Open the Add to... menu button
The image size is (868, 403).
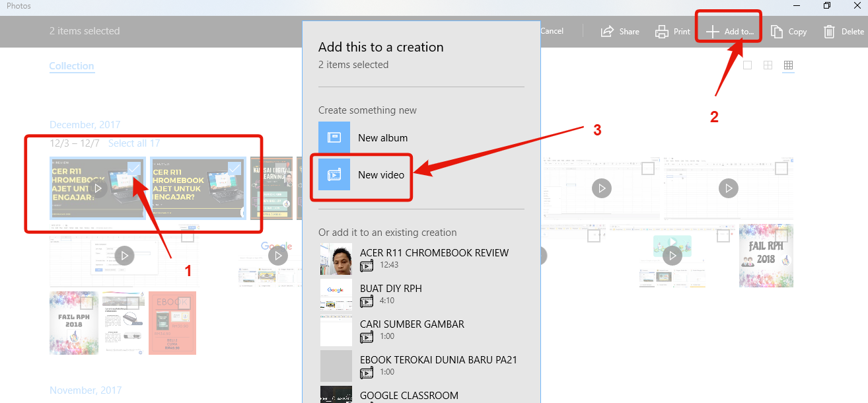tap(729, 31)
